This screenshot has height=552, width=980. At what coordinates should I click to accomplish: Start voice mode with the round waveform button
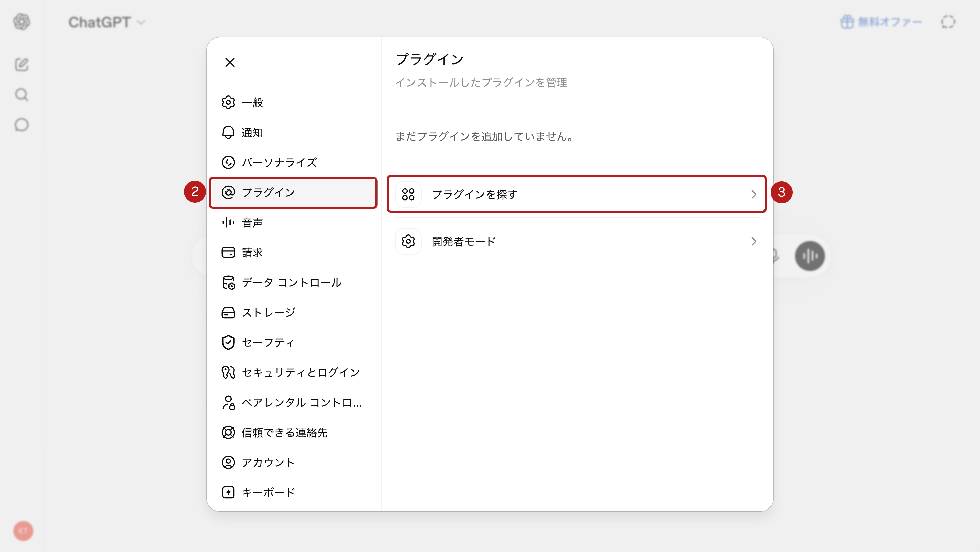click(x=810, y=256)
